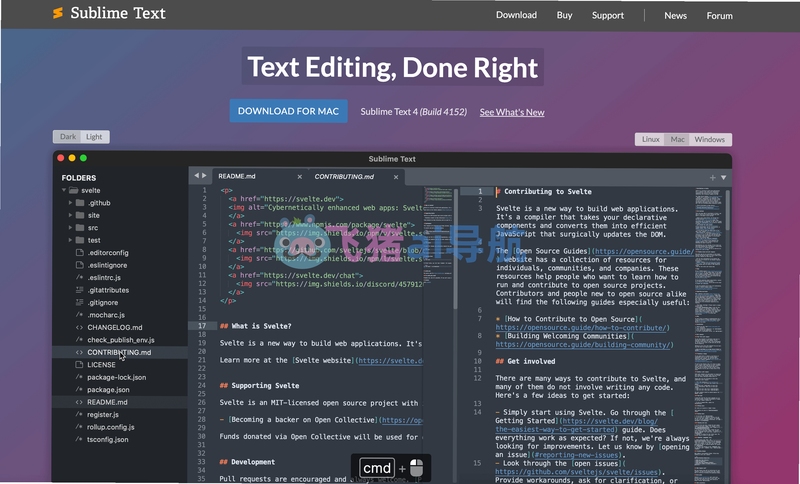Click the LICENSE file icon

[80, 365]
